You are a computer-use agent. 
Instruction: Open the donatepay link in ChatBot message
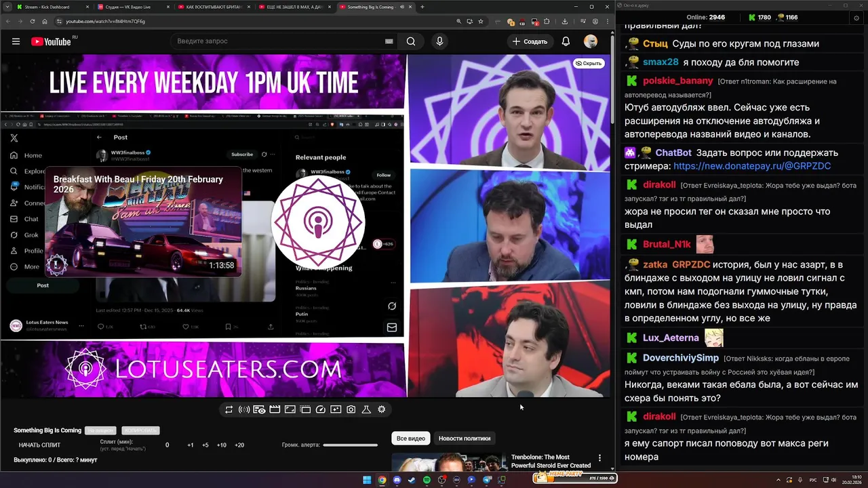[752, 166]
